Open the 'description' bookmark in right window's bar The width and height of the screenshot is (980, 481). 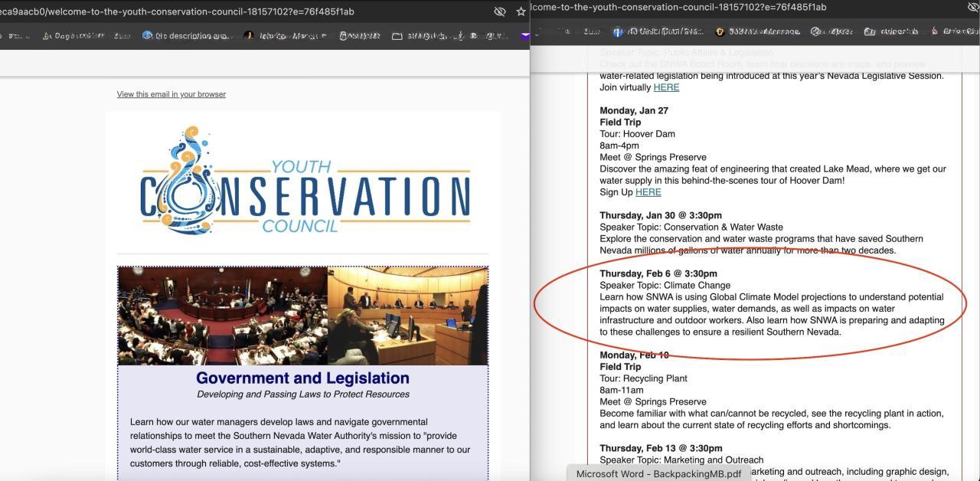[x=658, y=31]
